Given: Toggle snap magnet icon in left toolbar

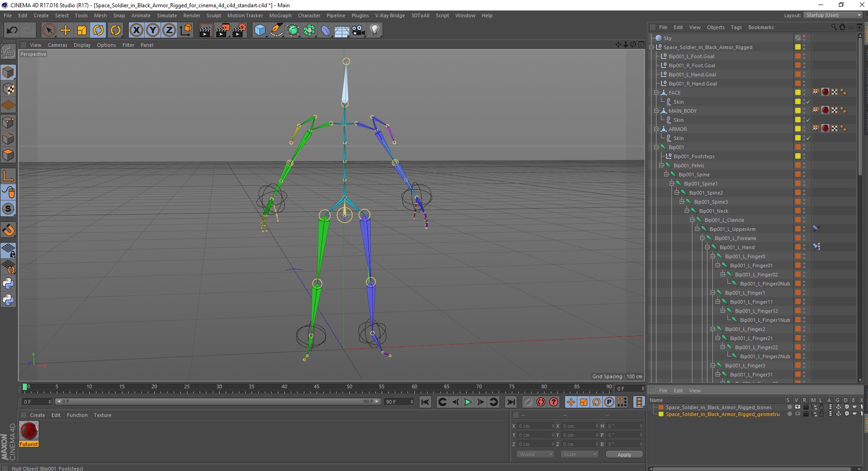Looking at the screenshot, I should click(8, 230).
